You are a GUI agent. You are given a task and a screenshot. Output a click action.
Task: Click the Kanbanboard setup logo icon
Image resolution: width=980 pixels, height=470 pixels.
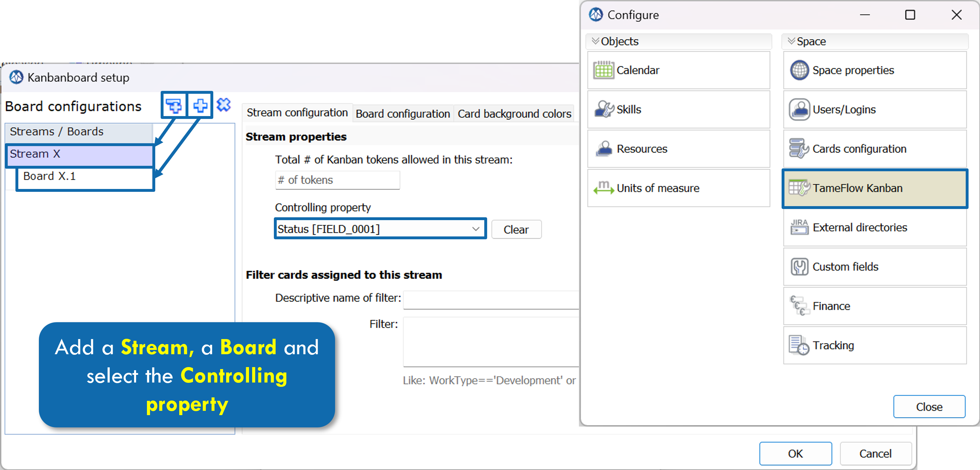16,77
